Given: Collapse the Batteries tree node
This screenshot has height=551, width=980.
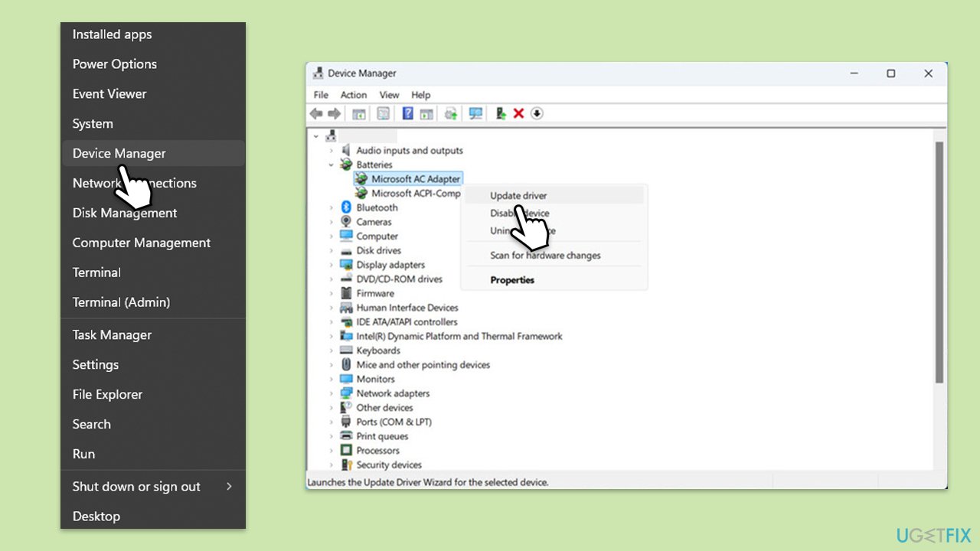Looking at the screenshot, I should [332, 165].
